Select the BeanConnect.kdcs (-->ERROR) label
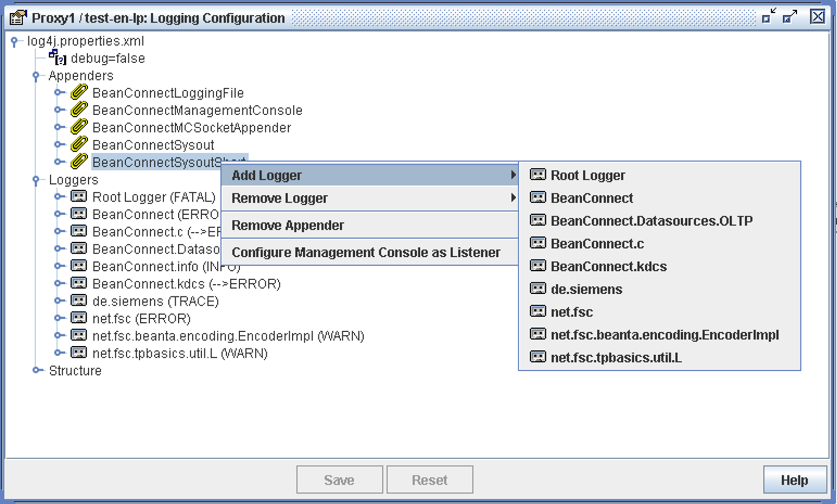 [x=186, y=284]
